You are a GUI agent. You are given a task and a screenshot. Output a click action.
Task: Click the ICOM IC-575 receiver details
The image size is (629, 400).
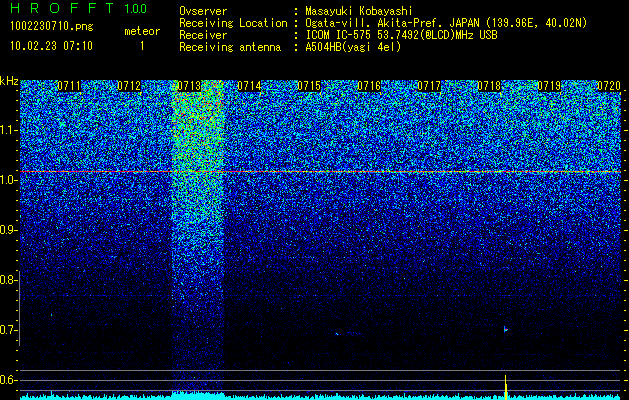(401, 35)
